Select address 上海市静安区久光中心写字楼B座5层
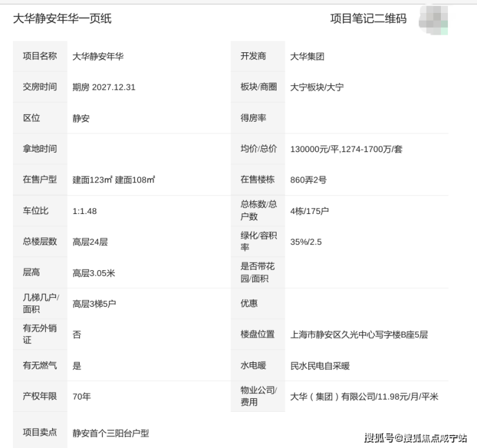 [359, 335]
